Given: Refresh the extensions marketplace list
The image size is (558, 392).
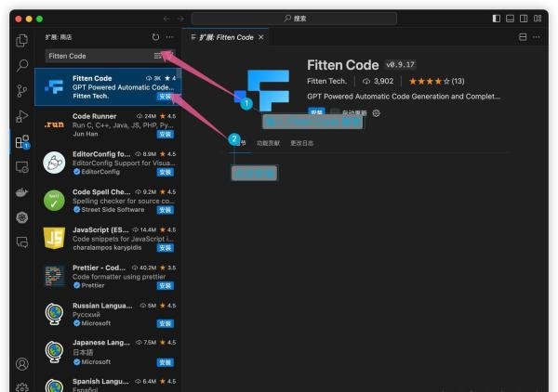Looking at the screenshot, I should coord(155,37).
